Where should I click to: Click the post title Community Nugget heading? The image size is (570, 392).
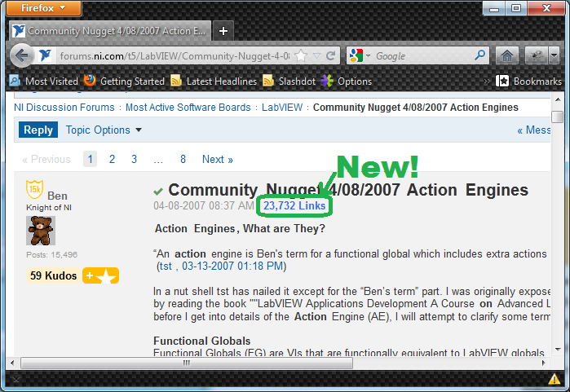tap(348, 190)
